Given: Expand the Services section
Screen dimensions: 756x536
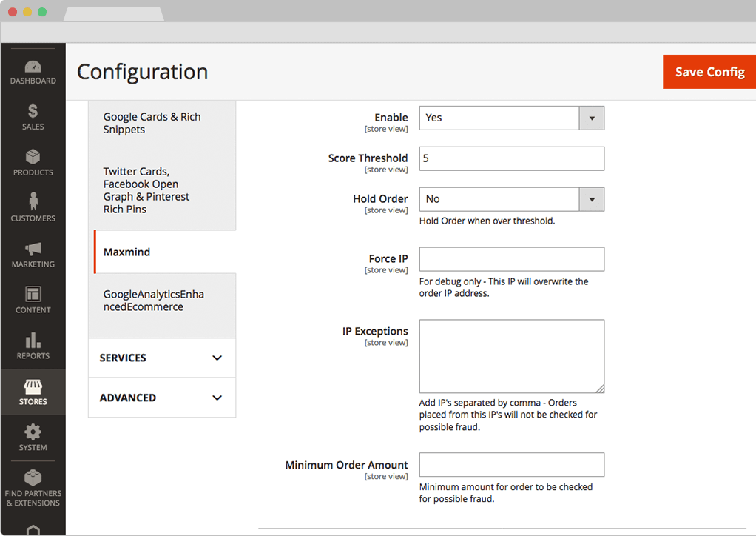Looking at the screenshot, I should [162, 358].
